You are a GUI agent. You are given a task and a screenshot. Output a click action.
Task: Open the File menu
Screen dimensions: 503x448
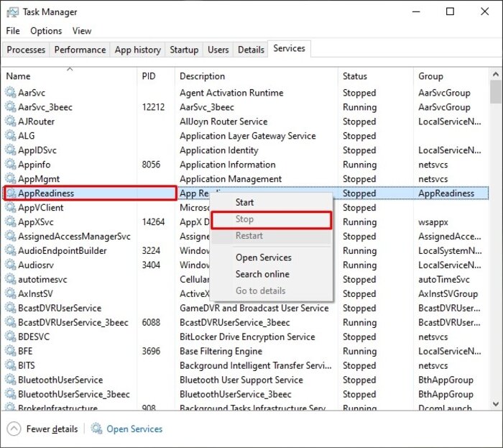(x=13, y=31)
